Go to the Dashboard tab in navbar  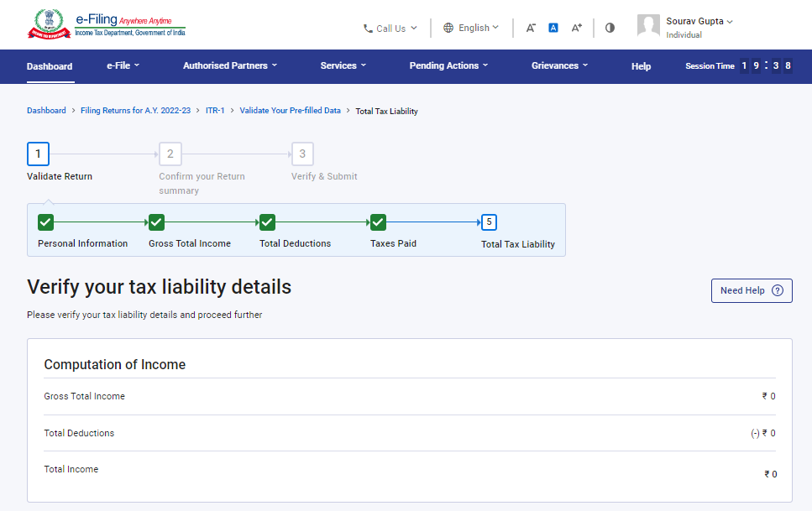point(50,66)
